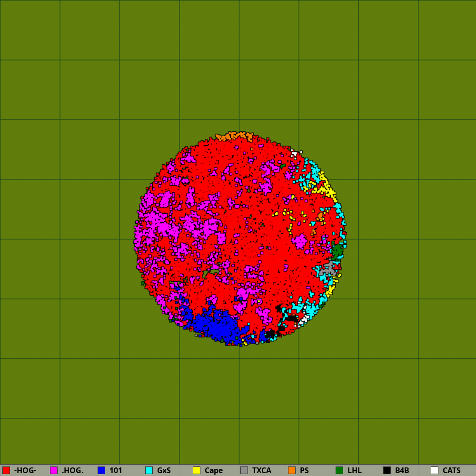476x476 pixels.
Task: Select the GxS legend label
Action: [164, 471]
